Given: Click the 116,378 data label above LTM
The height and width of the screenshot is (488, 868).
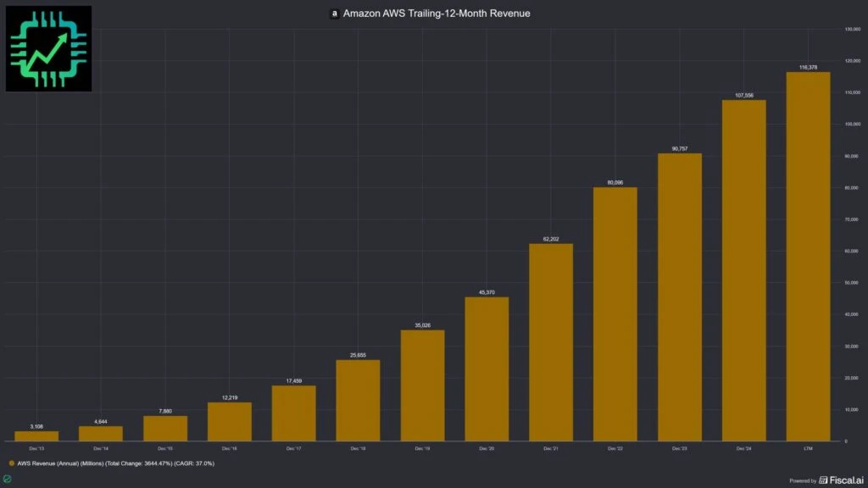Looking at the screenshot, I should point(808,66).
